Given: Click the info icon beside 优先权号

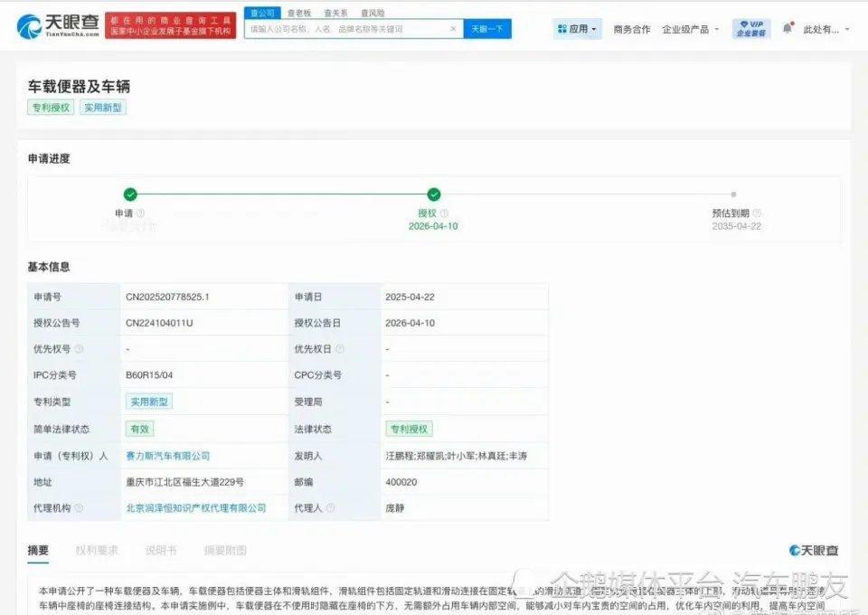Looking at the screenshot, I should click(x=79, y=349).
